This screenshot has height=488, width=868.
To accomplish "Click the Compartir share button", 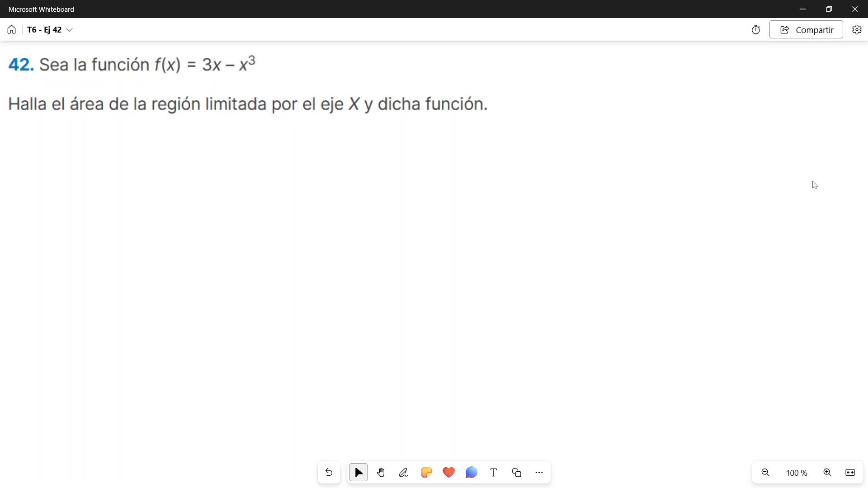I will 806,30.
